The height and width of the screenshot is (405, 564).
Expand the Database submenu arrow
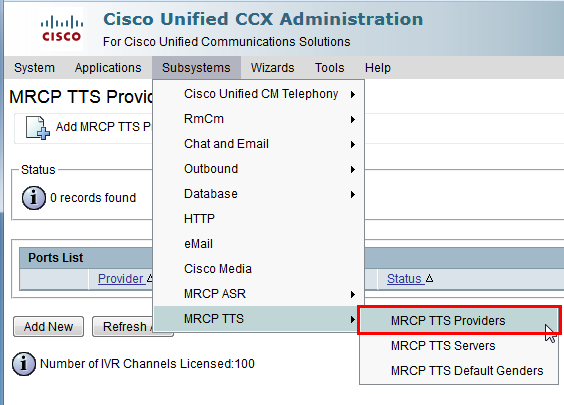coord(353,194)
